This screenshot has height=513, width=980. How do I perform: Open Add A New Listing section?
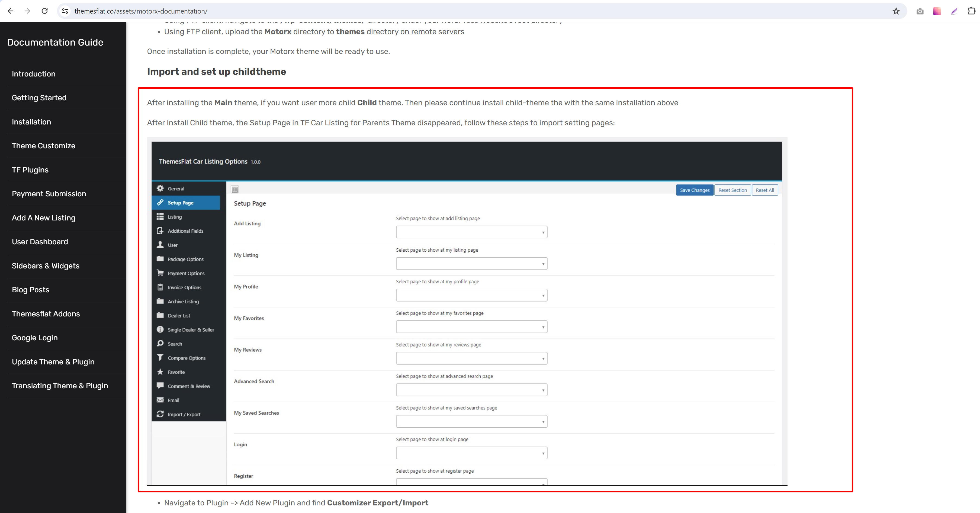pyautogui.click(x=43, y=218)
